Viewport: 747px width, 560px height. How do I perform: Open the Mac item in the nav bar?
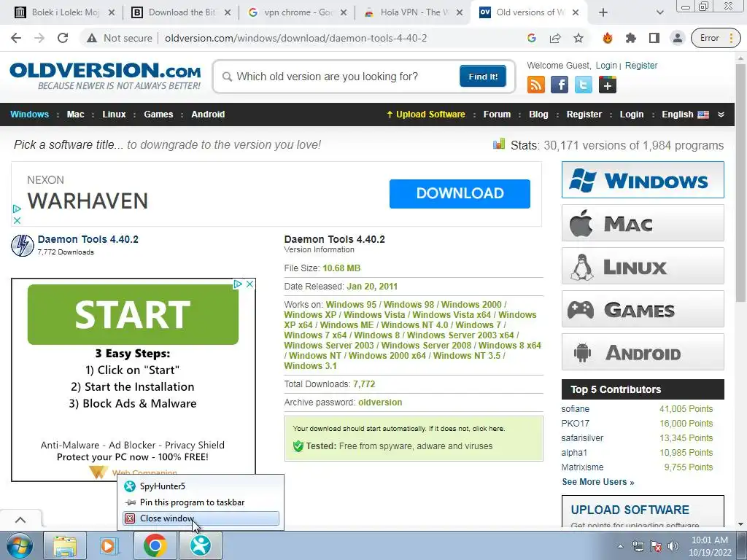coord(75,114)
